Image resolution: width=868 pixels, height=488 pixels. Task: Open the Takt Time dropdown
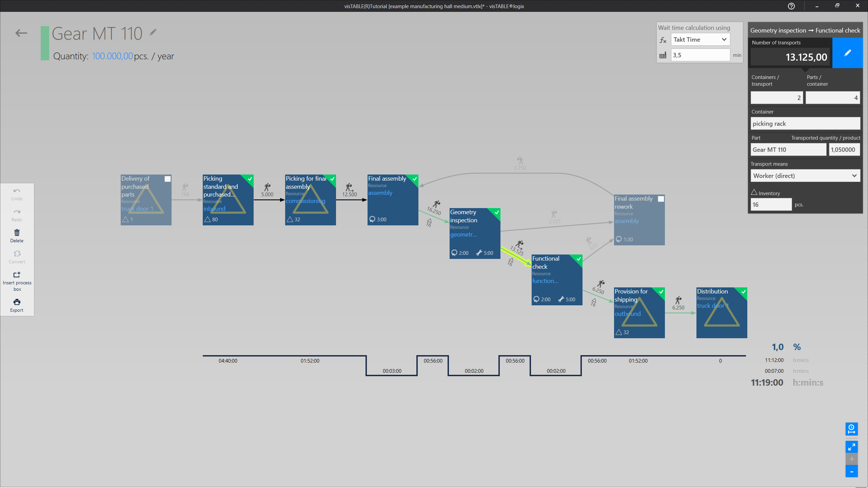[x=700, y=40]
